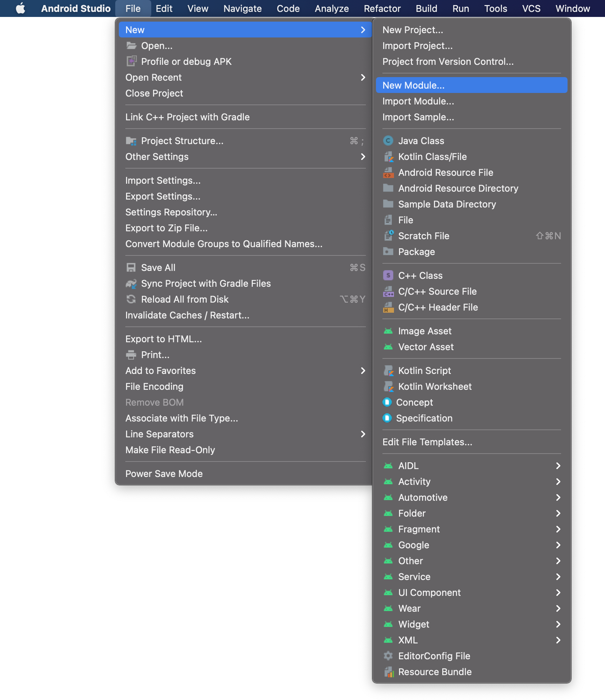Expand the XML submenu chevron
The height and width of the screenshot is (700, 605).
click(558, 640)
